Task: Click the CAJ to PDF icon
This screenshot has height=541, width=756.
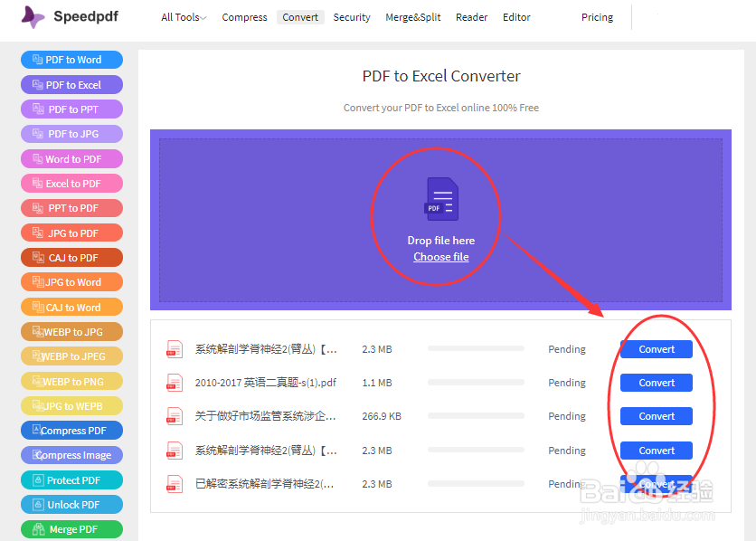Action: click(38, 257)
